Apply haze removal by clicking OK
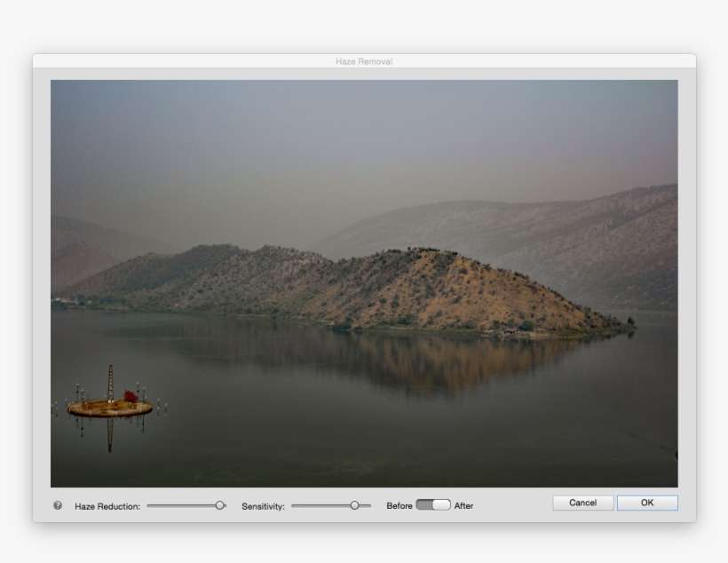This screenshot has width=728, height=563. (647, 503)
